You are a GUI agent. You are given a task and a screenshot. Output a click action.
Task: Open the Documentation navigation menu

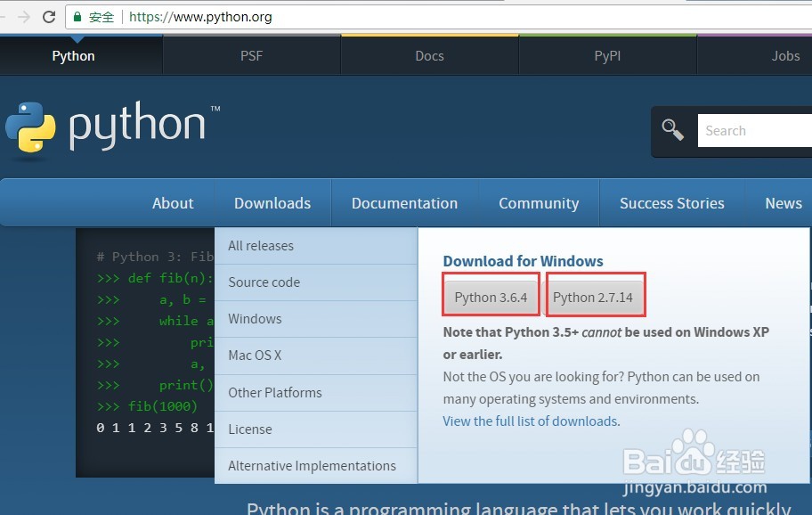pyautogui.click(x=404, y=203)
